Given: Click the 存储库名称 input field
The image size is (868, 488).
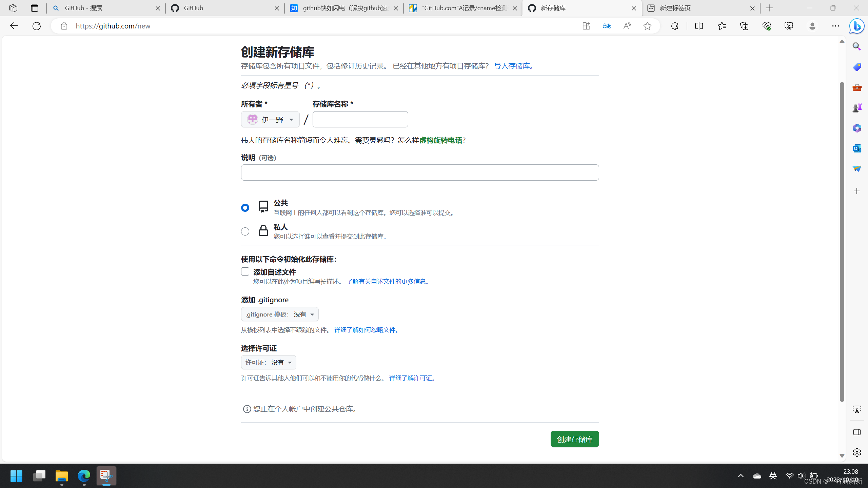Looking at the screenshot, I should (x=360, y=119).
